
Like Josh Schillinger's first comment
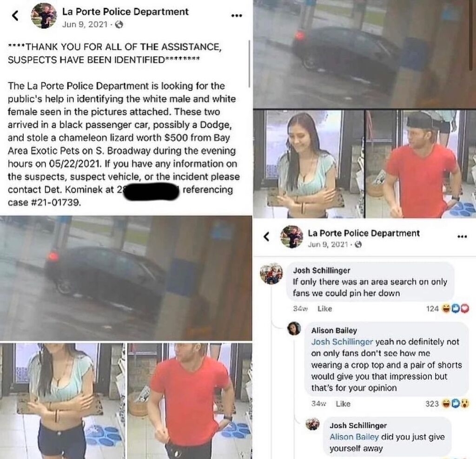coord(324,309)
